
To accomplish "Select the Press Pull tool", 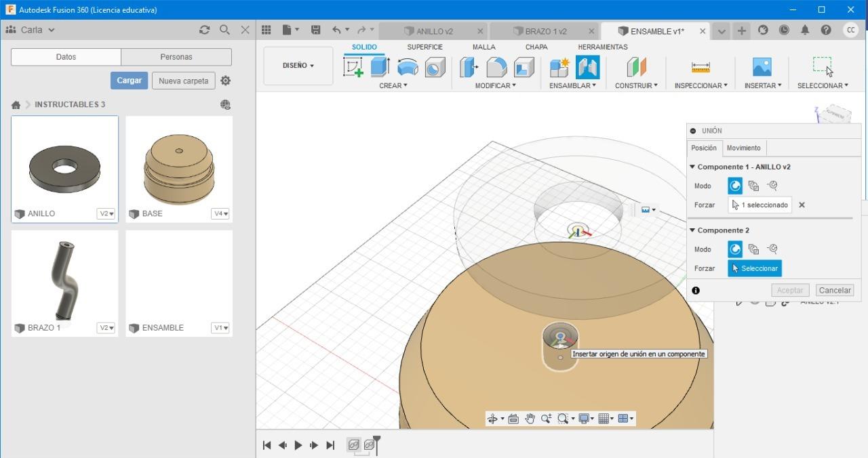I will click(x=469, y=67).
